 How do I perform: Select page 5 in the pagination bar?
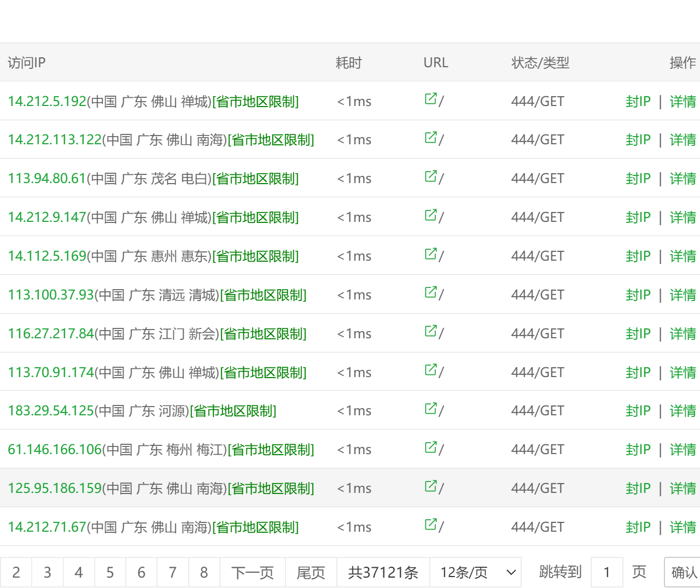pyautogui.click(x=110, y=572)
